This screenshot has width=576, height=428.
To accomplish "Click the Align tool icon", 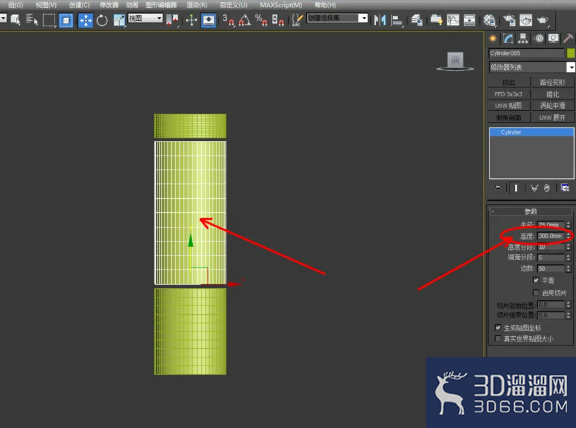I will pos(397,20).
